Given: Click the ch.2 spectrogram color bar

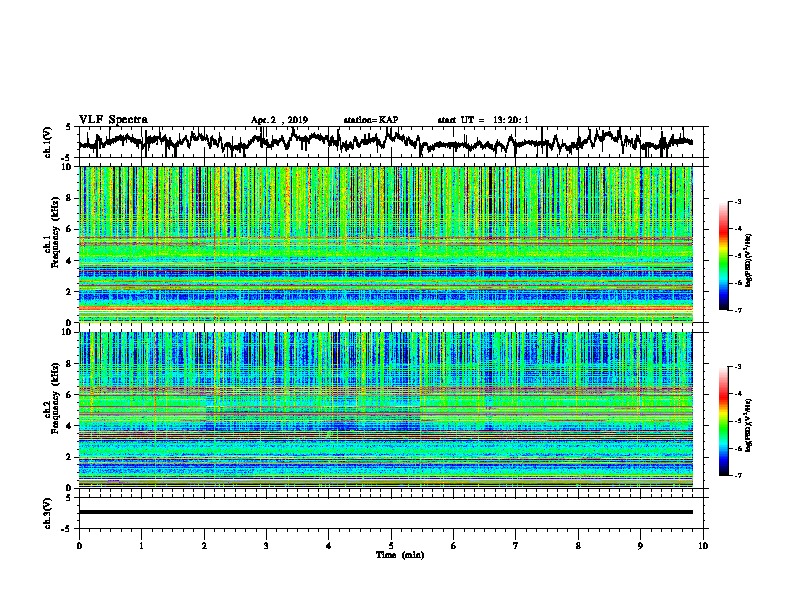Looking at the screenshot, I should (x=724, y=421).
